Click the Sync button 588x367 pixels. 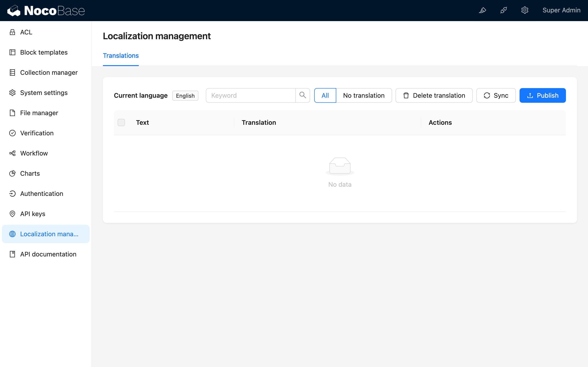(496, 95)
